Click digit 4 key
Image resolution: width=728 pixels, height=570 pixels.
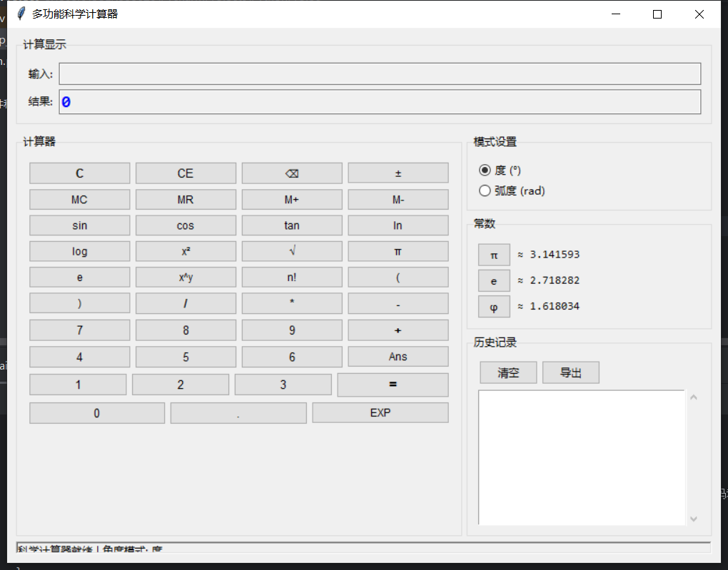[79, 357]
